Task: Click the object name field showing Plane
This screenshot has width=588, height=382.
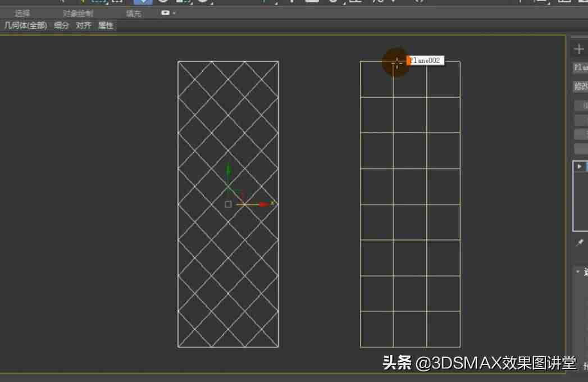Action: pos(581,67)
